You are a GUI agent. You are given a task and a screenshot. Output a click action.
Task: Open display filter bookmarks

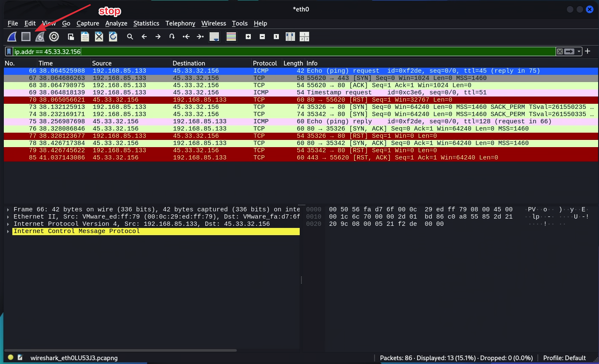pyautogui.click(x=9, y=51)
